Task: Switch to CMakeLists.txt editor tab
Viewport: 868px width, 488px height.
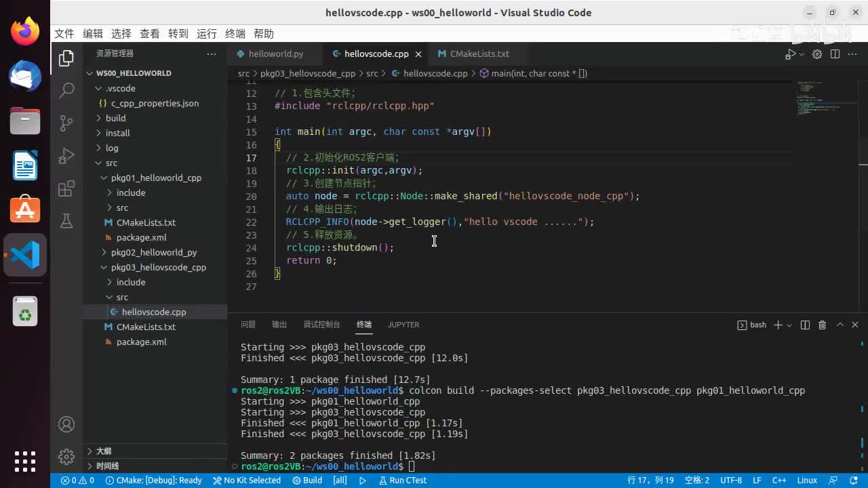Action: click(479, 54)
